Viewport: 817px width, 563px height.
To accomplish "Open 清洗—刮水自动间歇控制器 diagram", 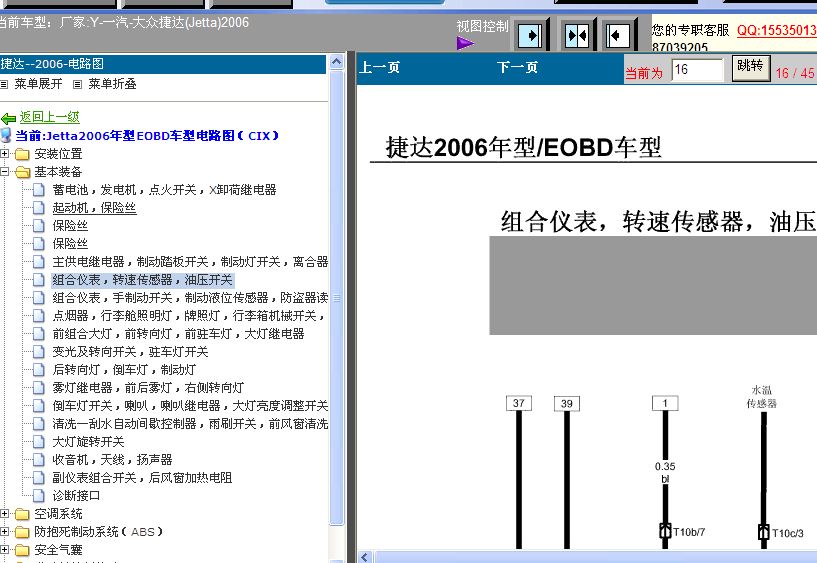I will [190, 424].
